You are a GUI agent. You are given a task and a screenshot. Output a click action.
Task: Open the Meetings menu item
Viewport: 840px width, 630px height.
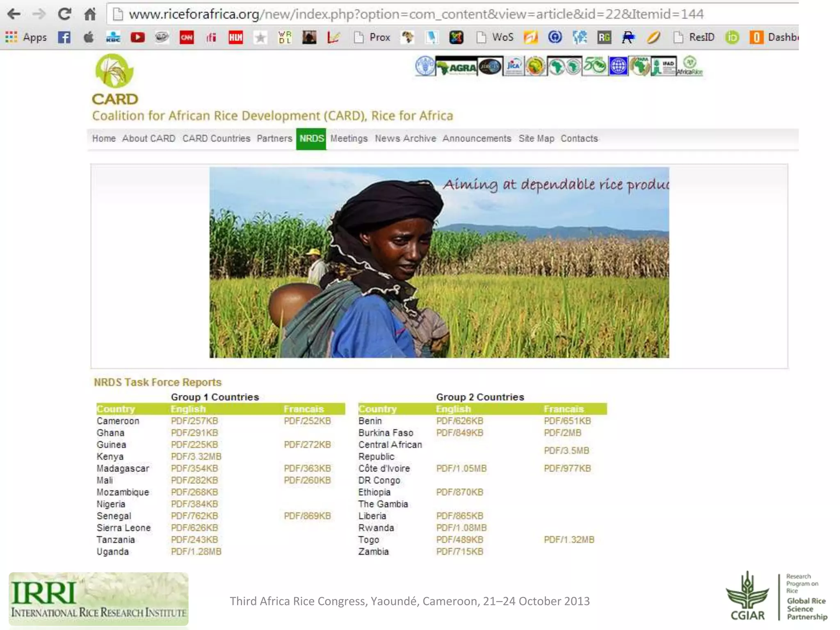click(349, 139)
